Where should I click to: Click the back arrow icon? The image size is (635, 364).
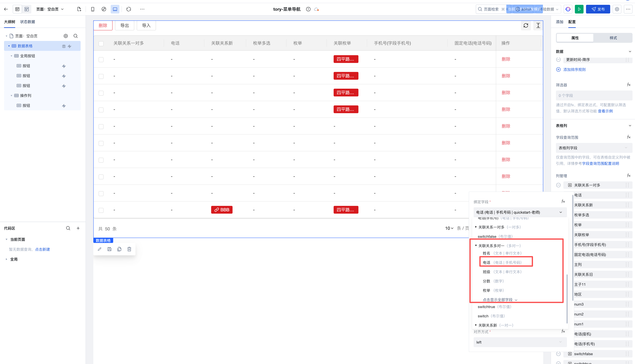click(6, 9)
